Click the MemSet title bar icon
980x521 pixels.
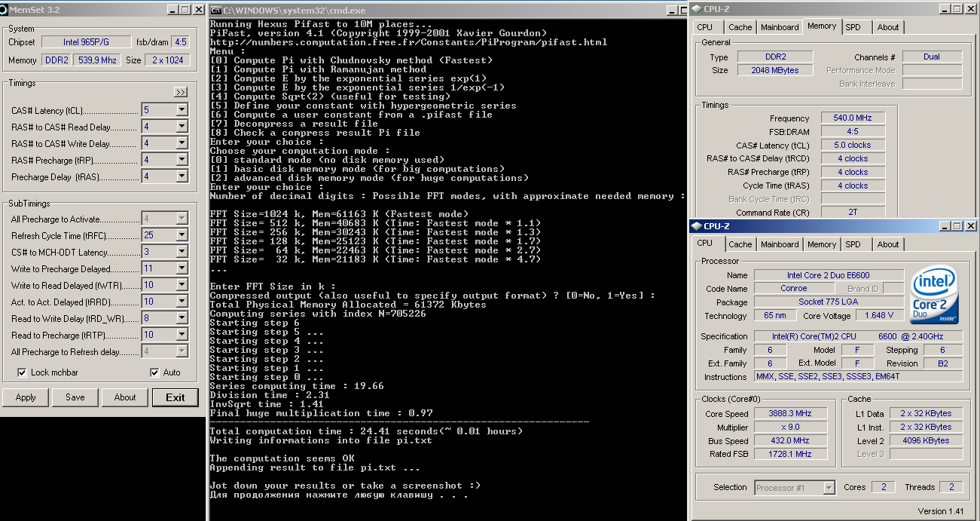pyautogui.click(x=4, y=10)
